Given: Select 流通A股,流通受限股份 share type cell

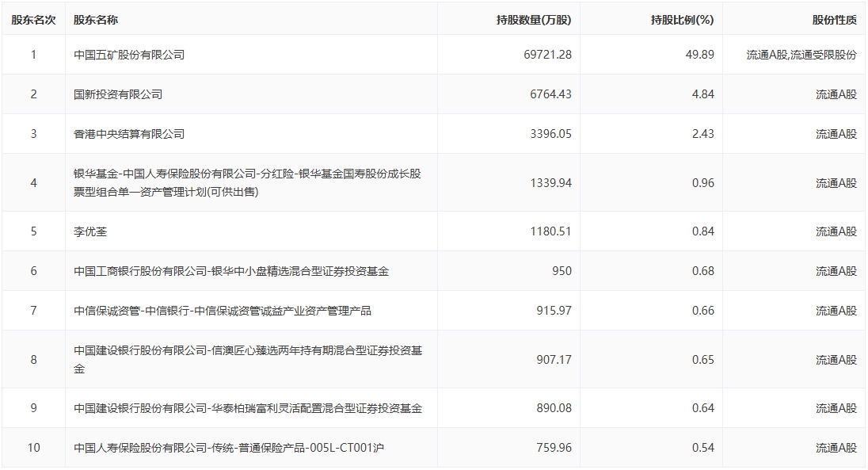Looking at the screenshot, I should coord(801,55).
